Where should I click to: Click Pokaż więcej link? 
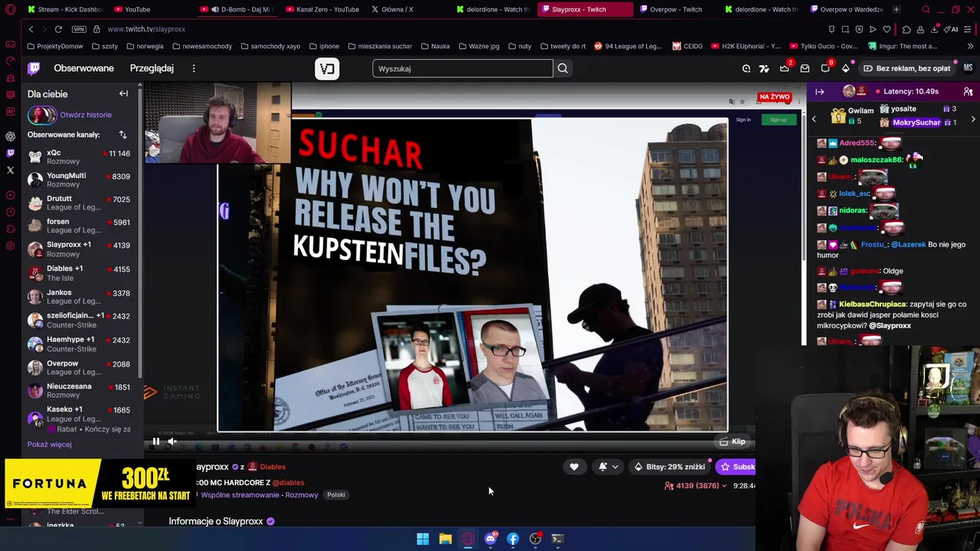[49, 444]
